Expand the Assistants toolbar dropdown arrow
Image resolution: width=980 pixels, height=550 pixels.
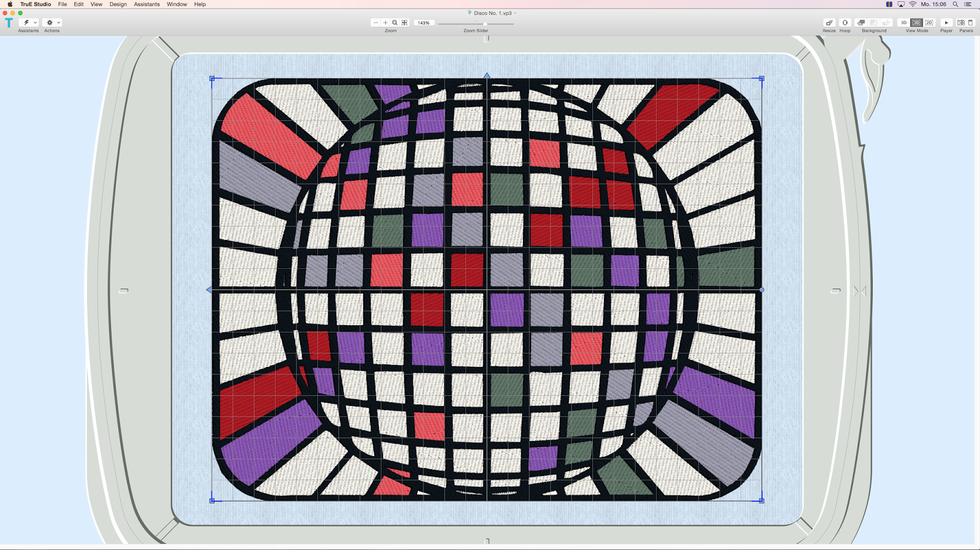pos(36,23)
